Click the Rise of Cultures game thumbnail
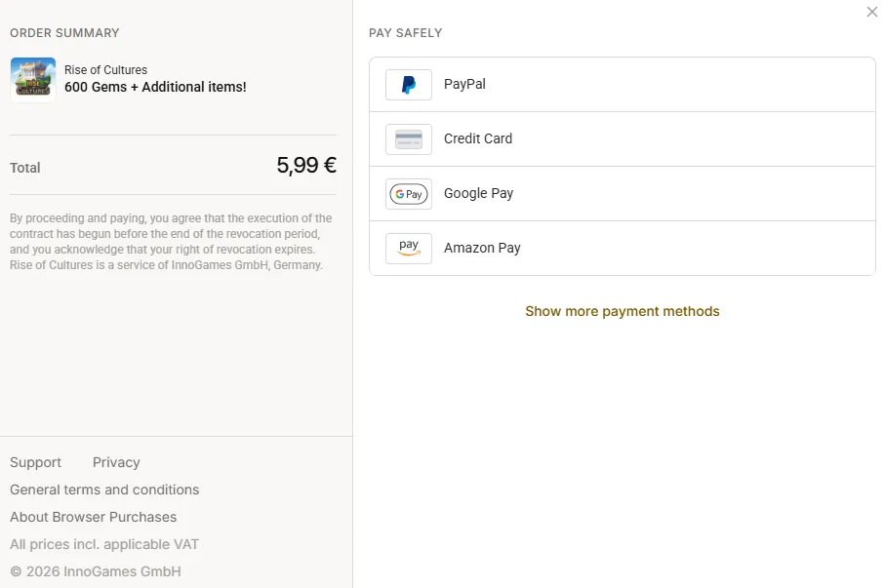 33,79
